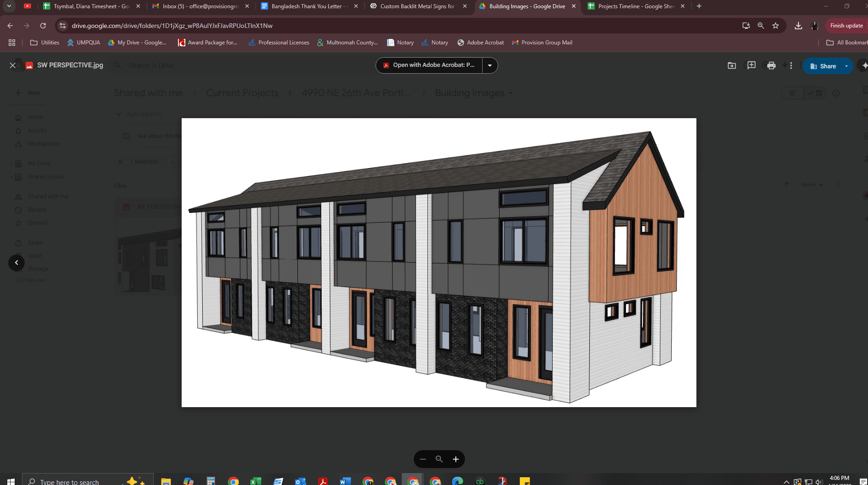
Task: Open the Provision Group Mail bookmark
Action: (542, 43)
